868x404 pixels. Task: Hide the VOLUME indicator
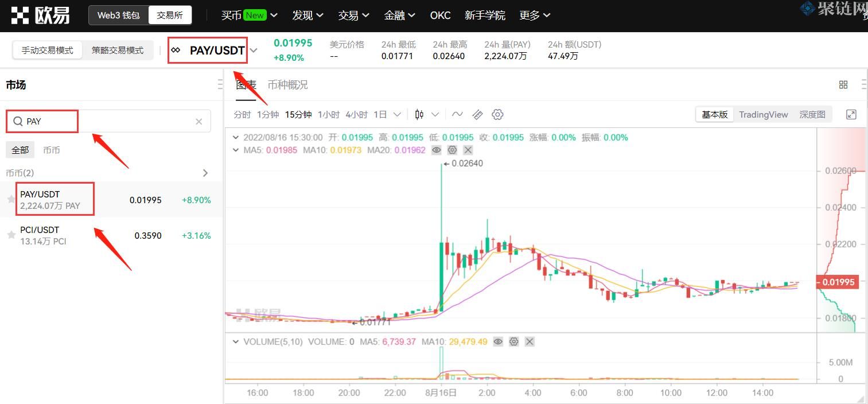click(498, 341)
